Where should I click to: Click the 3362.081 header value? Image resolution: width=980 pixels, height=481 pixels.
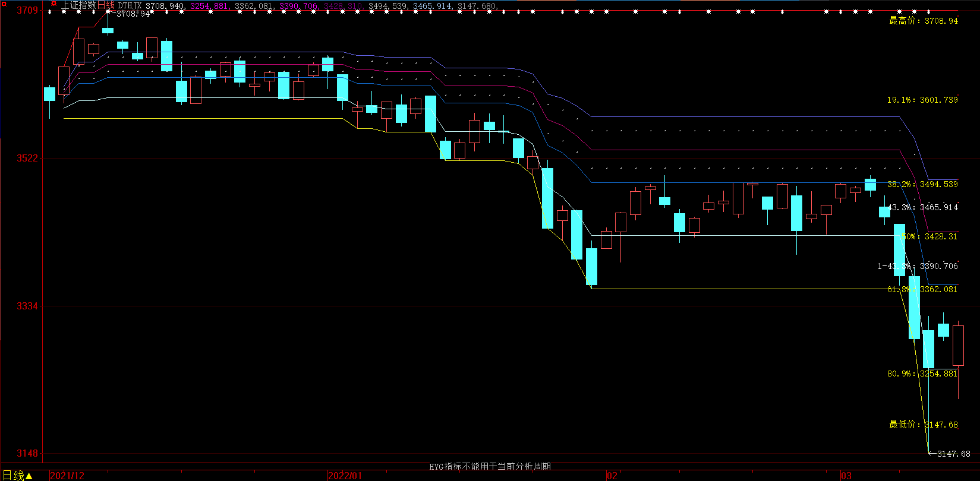tap(254, 6)
